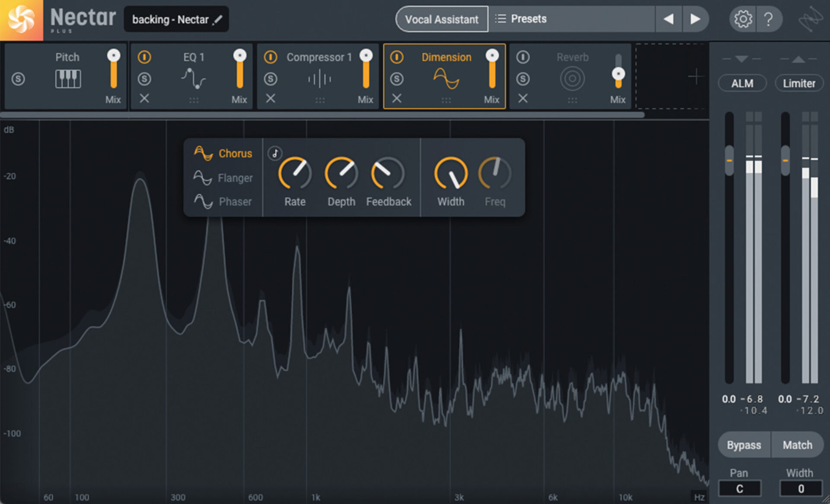Toggle the Dimension module power button
830x504 pixels.
(x=396, y=57)
